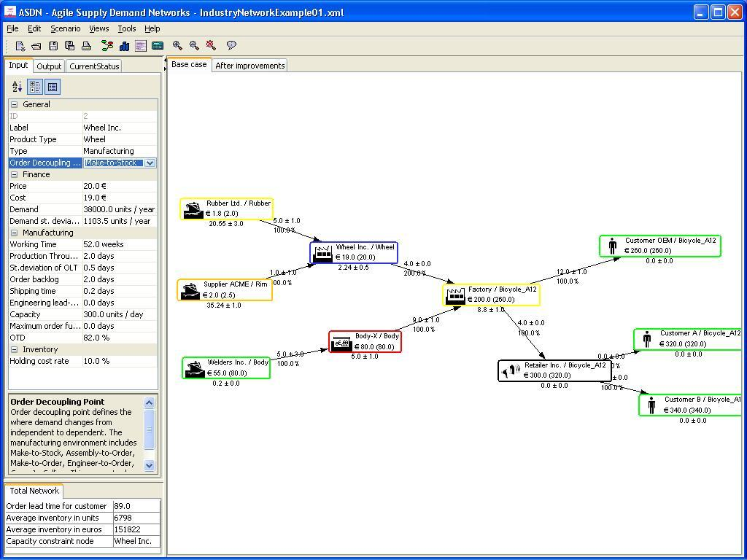Switch to the CurrentStatus tab

(94, 66)
